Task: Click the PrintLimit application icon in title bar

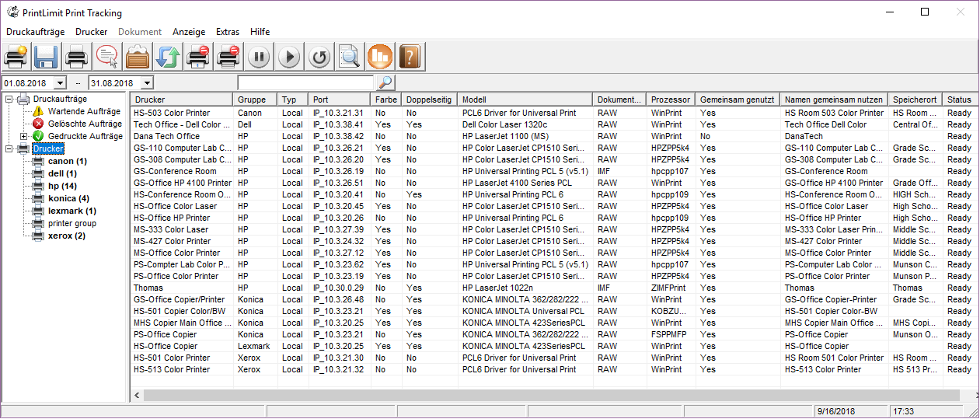Action: 12,12
